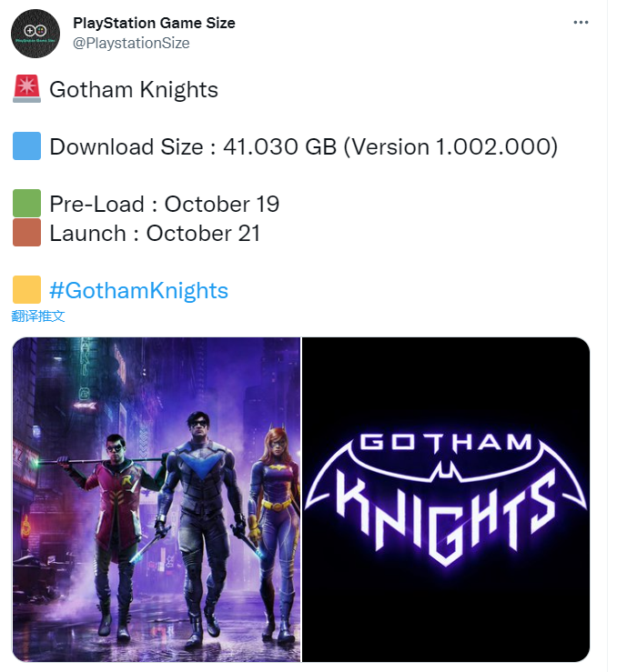Click the brown square beside Launch
The image size is (617, 672).
click(27, 233)
